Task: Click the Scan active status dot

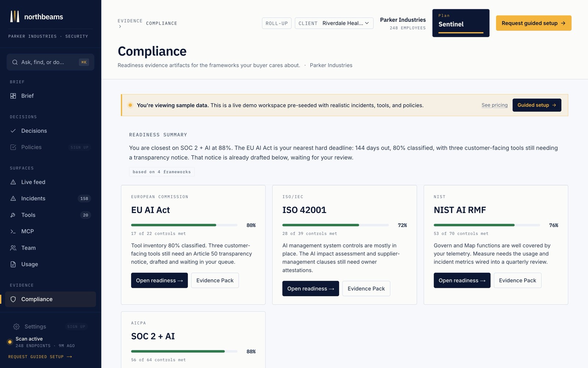Action: (10, 342)
